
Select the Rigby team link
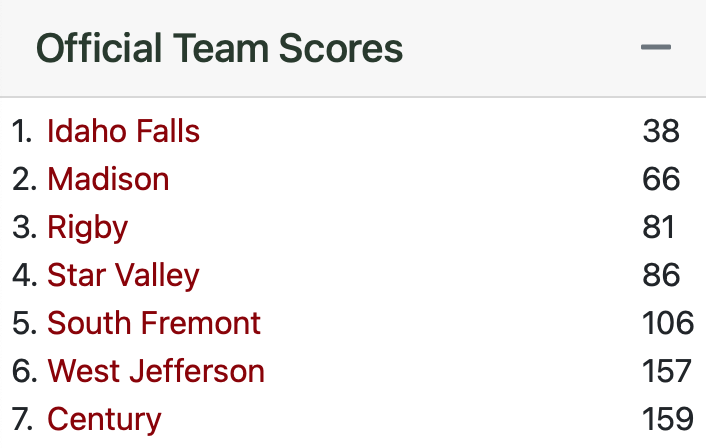tap(87, 227)
